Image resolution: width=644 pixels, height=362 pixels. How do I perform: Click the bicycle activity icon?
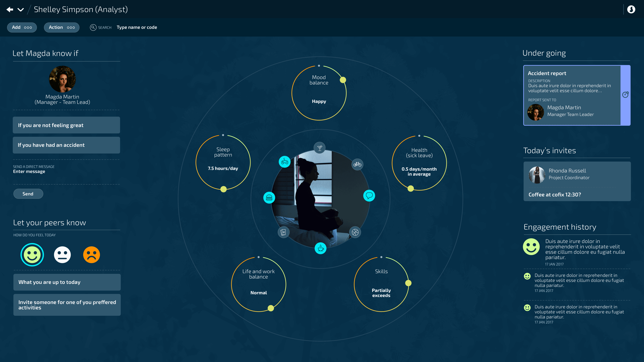(357, 164)
